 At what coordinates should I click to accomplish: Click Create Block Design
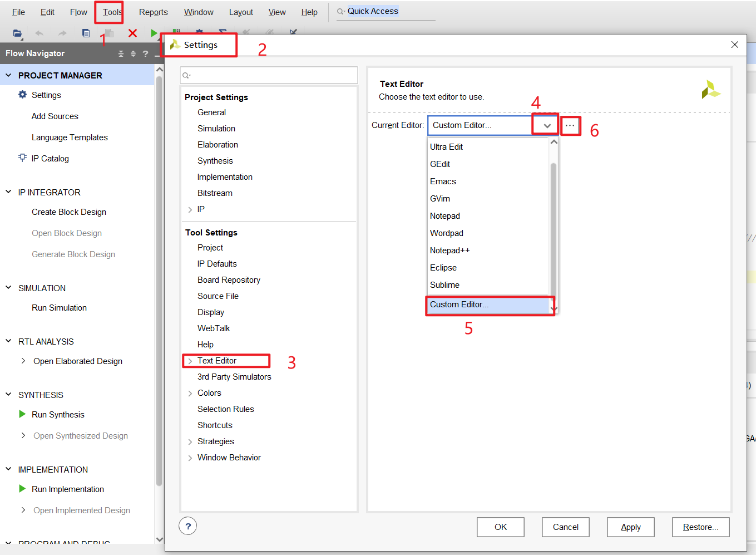point(69,212)
